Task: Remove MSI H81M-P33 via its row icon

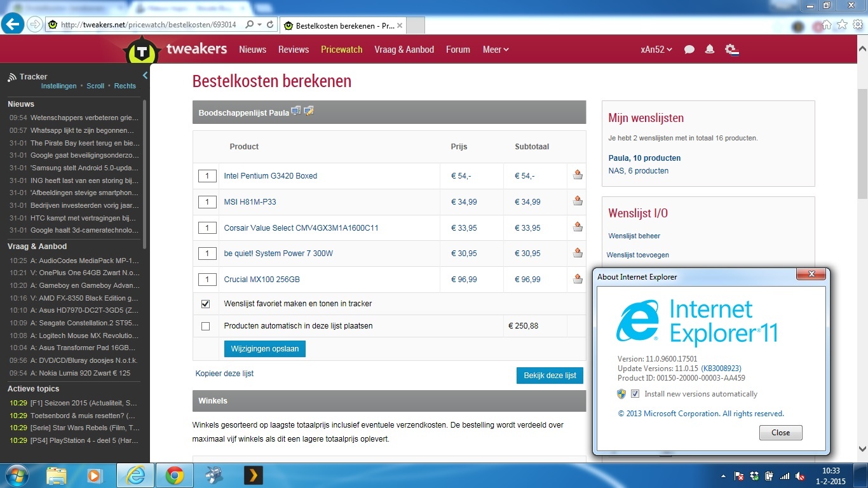Action: tap(578, 201)
